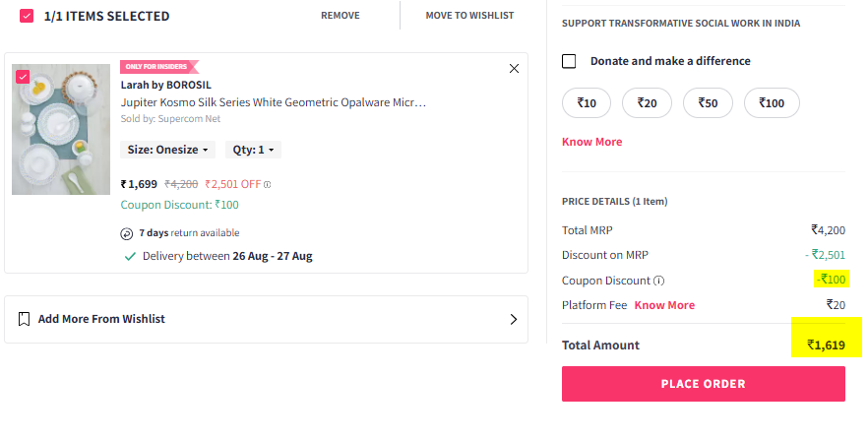Screen dimensions: 868x440
Task: Open the Size: Onesize dropdown
Action: 167,150
